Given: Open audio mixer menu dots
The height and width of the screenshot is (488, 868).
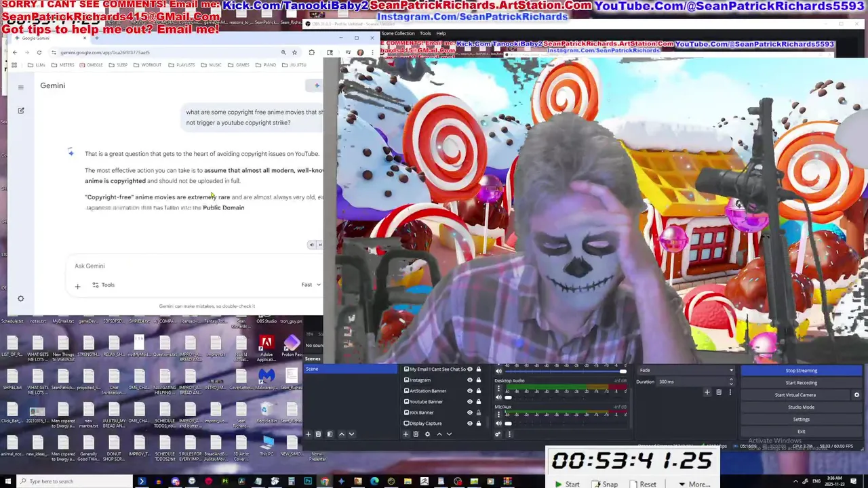Looking at the screenshot, I should click(x=509, y=434).
